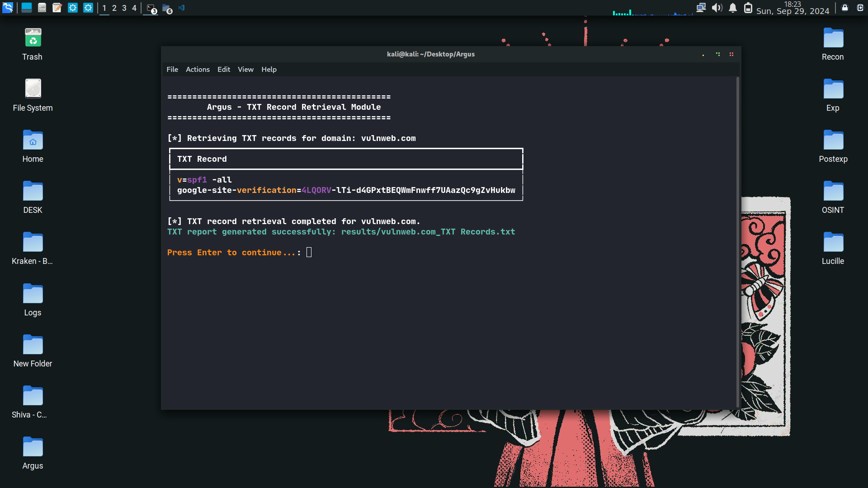868x488 pixels.
Task: Click the text editor notepad panel icon
Action: tap(57, 8)
